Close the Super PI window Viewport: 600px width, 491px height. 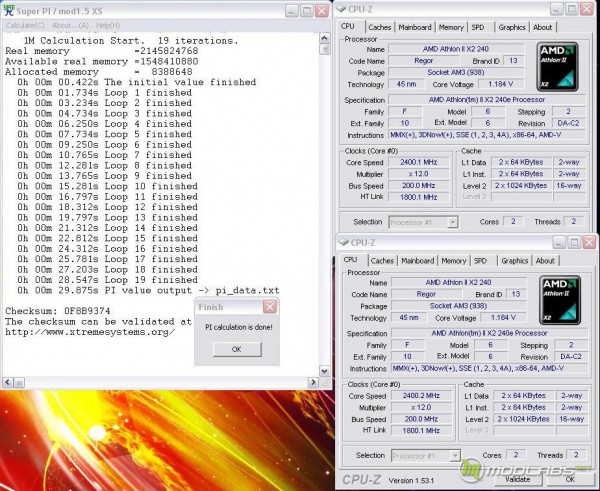[322, 11]
